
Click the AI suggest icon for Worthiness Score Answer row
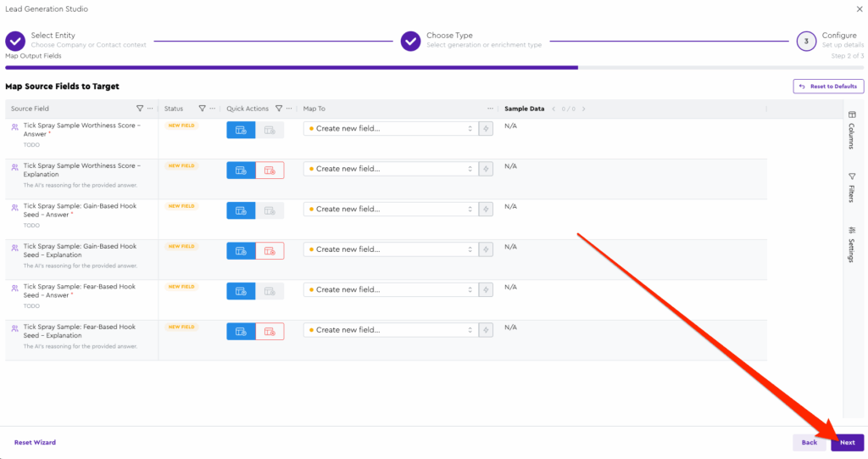pos(486,129)
